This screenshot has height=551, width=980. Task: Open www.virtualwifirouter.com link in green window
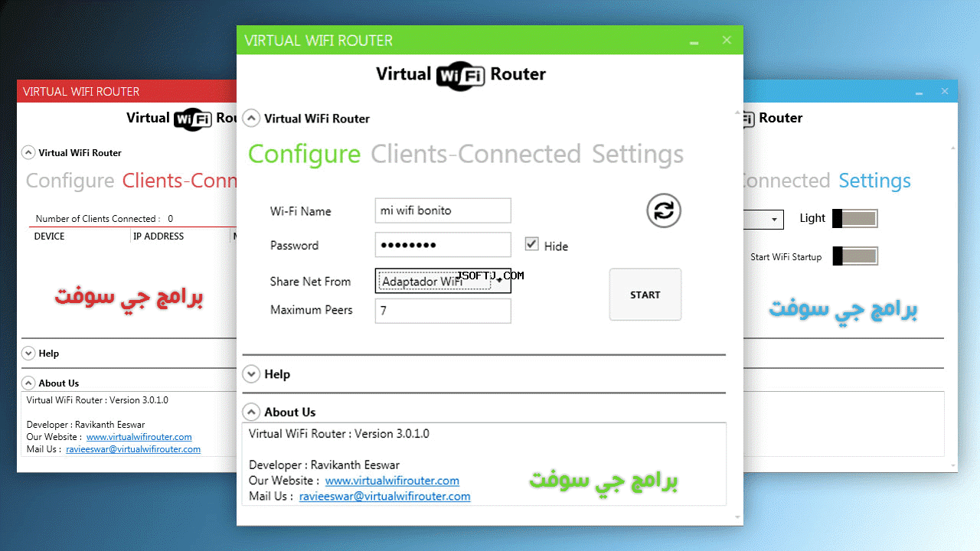coord(392,481)
